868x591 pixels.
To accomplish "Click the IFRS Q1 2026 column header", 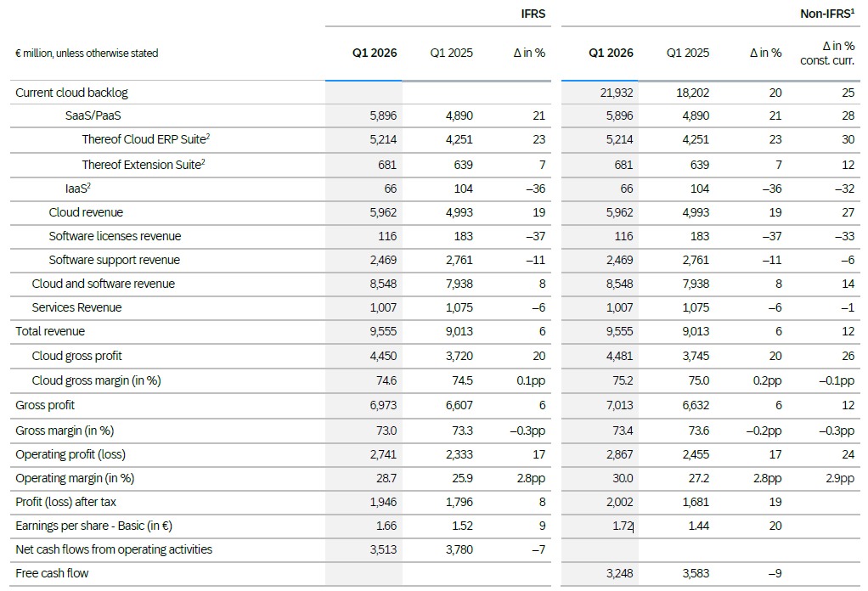I will coord(375,53).
